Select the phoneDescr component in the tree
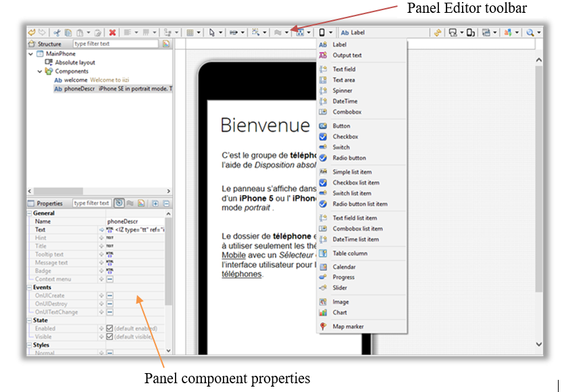The width and height of the screenshot is (562, 392). (113, 88)
